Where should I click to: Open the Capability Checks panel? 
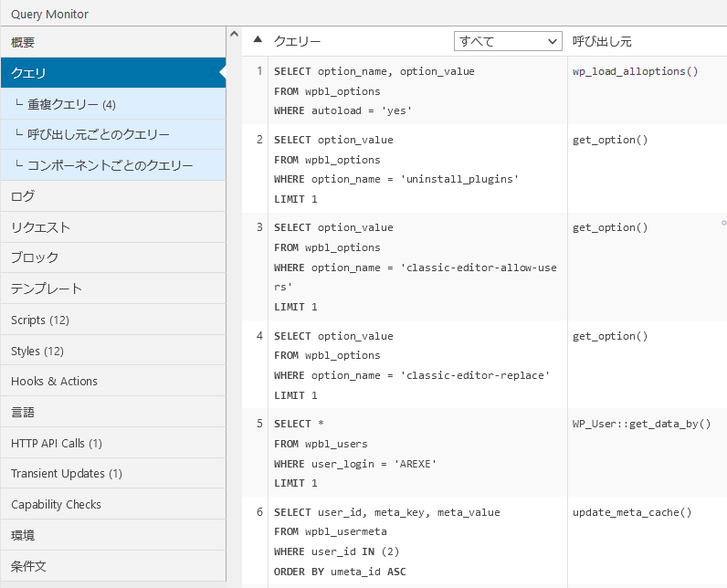56,504
